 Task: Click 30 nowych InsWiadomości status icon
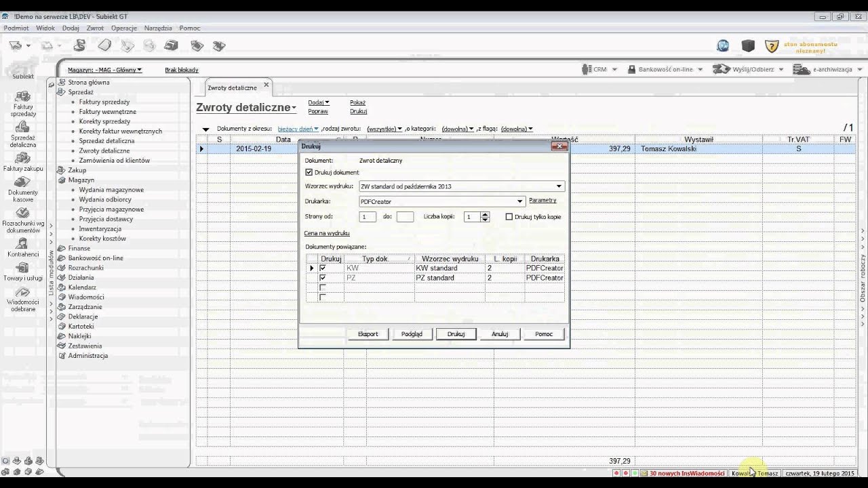point(644,473)
